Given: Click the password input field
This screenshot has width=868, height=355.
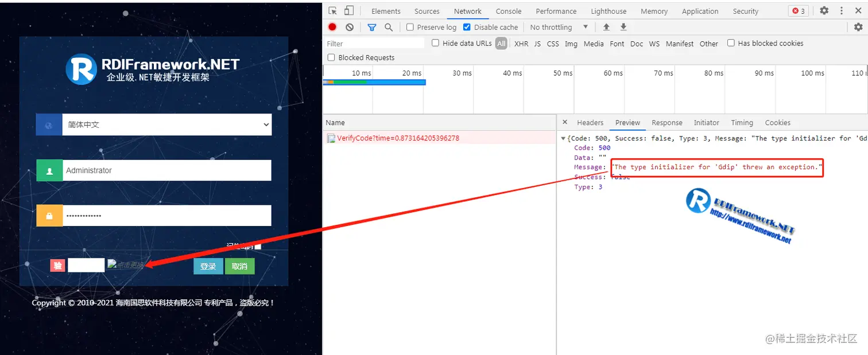Looking at the screenshot, I should click(166, 216).
